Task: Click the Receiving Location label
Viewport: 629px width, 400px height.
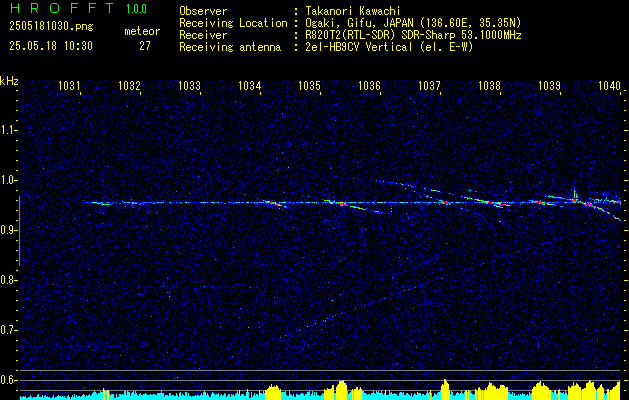Action: coord(233,23)
